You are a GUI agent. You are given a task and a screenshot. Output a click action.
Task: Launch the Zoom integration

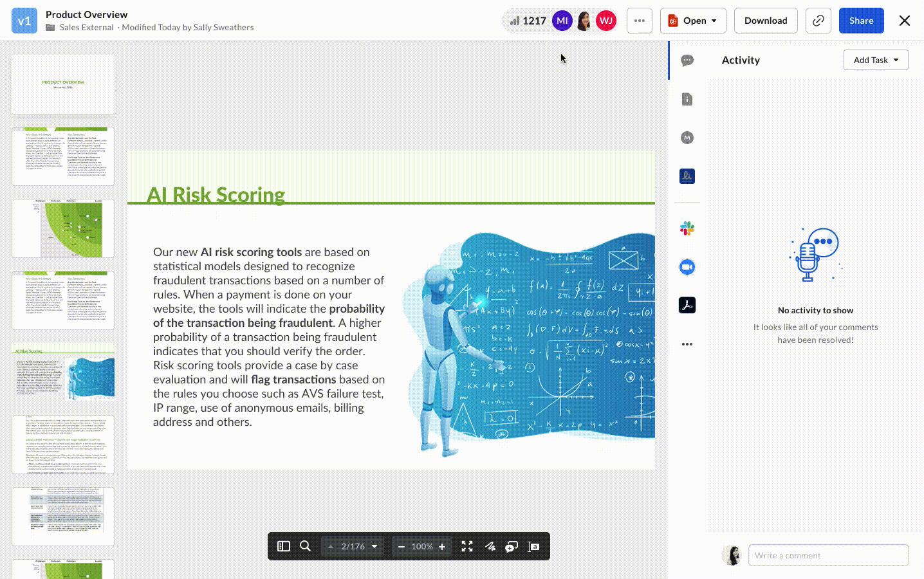(x=687, y=267)
